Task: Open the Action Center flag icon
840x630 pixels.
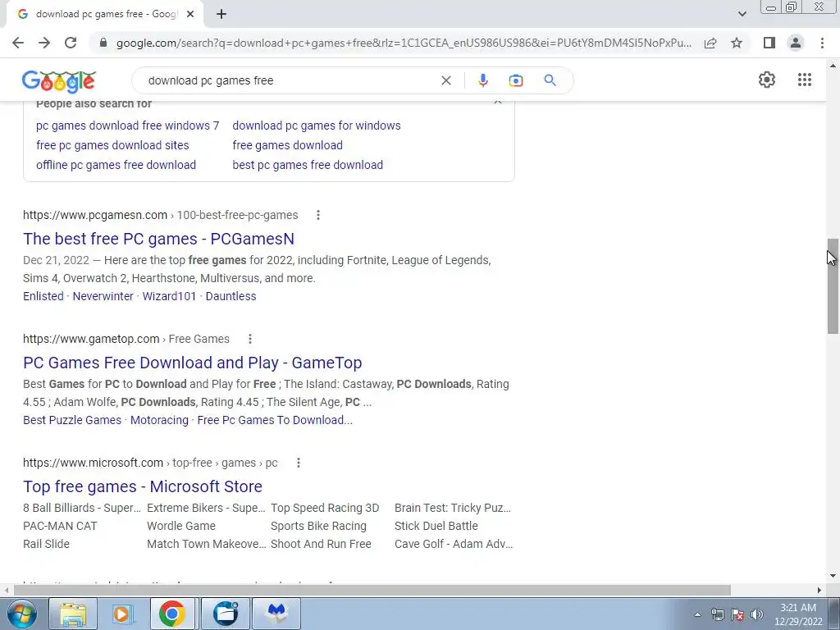Action: pos(737,614)
